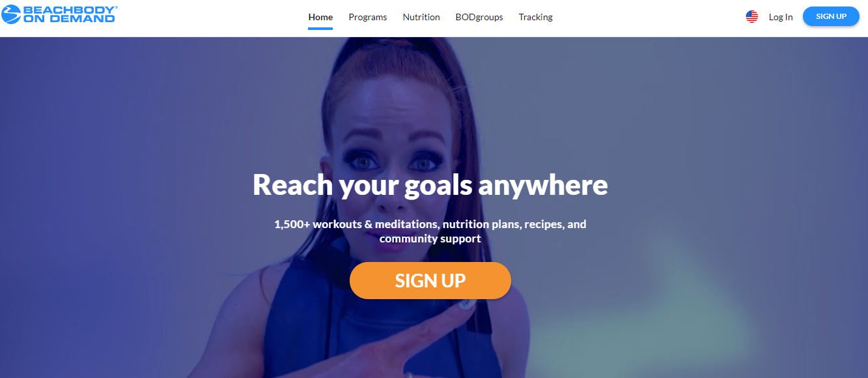This screenshot has width=868, height=378.
Task: Click the word anywhere in the headline
Action: click(543, 184)
